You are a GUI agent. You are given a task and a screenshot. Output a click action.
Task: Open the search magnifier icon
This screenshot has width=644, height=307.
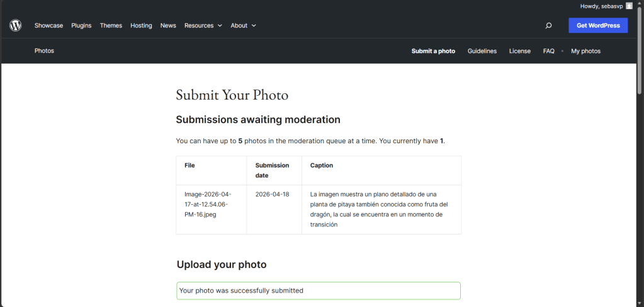(548, 26)
